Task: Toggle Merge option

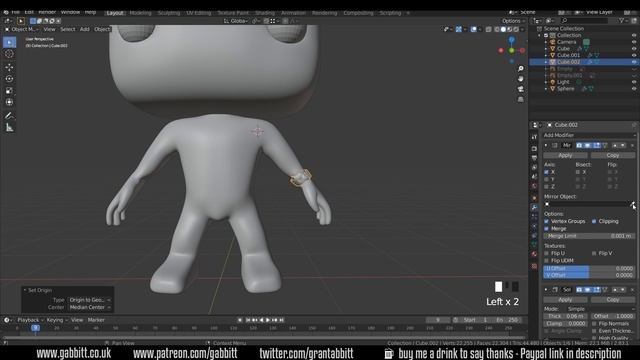Action: click(x=547, y=229)
